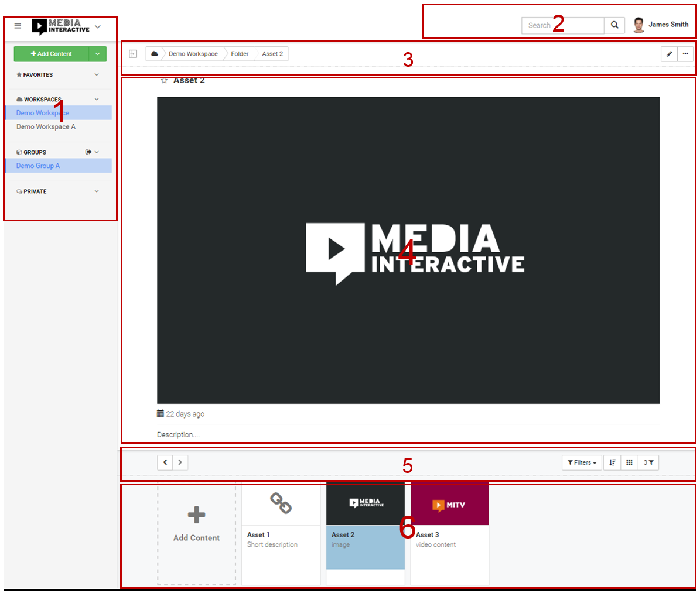
Task: Expand the Private section chevron
Action: 97,191
